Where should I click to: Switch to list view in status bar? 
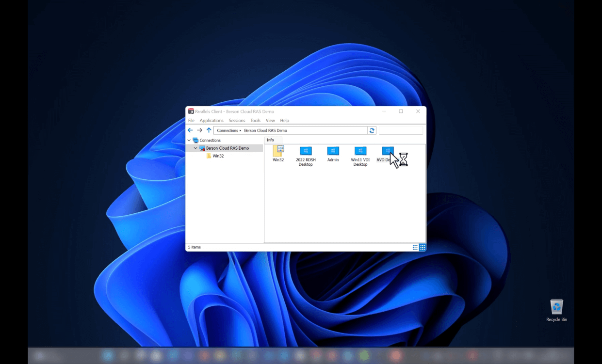[x=415, y=247]
